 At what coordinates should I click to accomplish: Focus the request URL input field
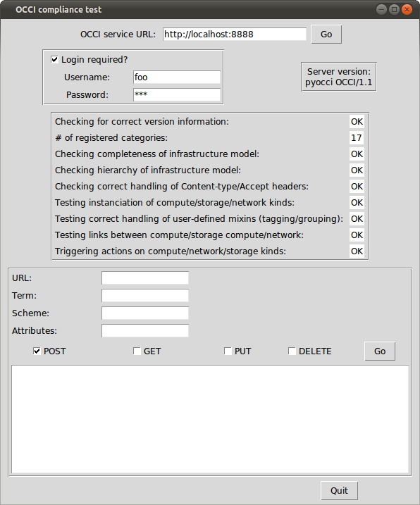pos(145,278)
